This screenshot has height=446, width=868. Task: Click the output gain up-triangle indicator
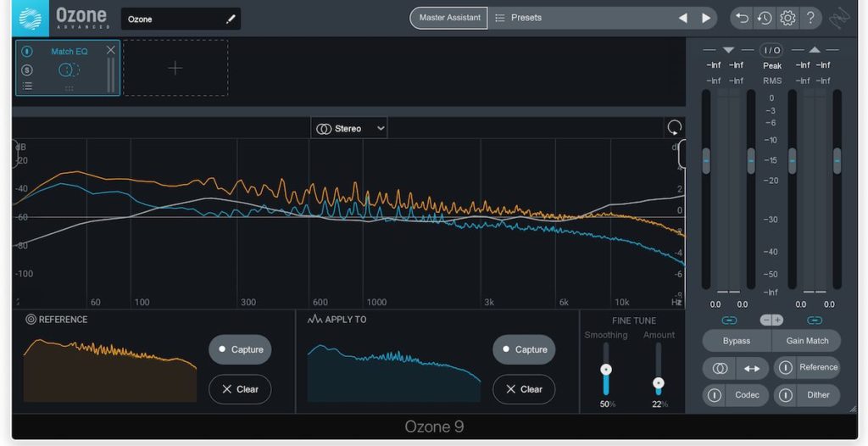tap(815, 50)
